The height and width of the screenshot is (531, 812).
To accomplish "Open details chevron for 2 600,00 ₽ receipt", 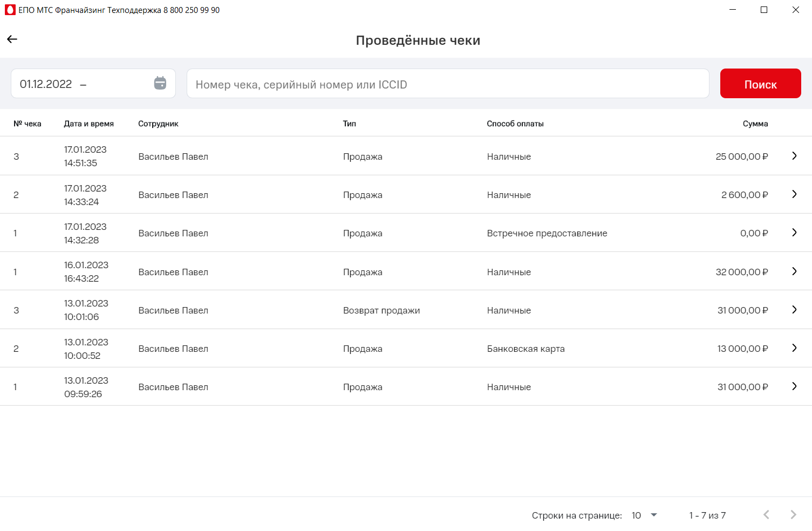I will 794,194.
